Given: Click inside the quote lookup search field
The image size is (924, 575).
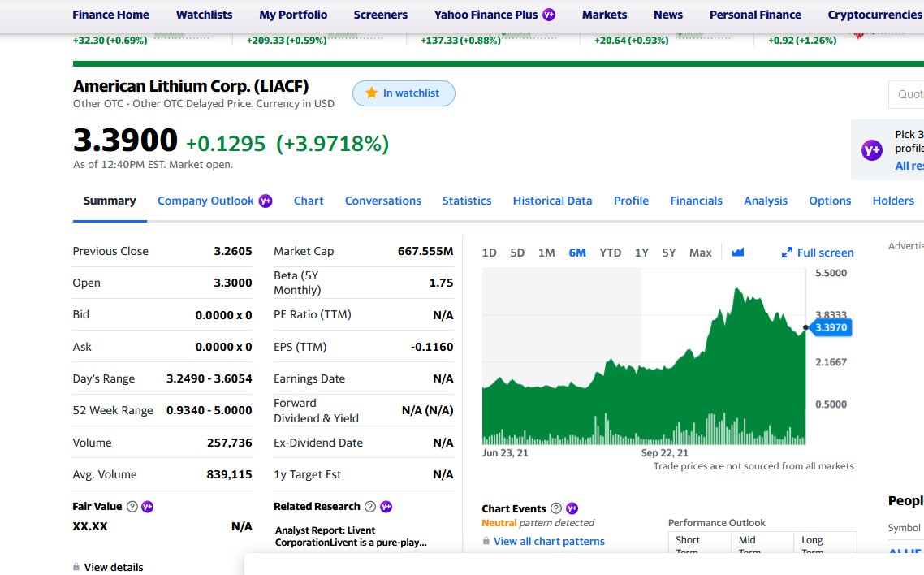Looking at the screenshot, I should pos(906,94).
